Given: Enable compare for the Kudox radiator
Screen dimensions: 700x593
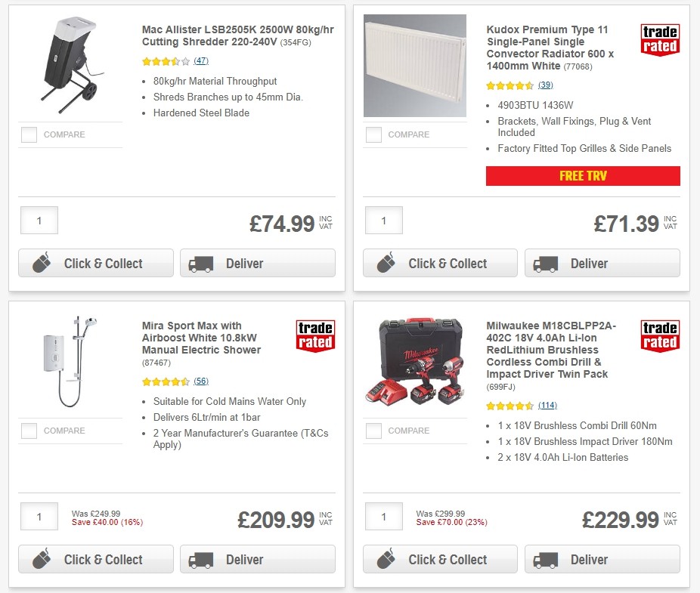Looking at the screenshot, I should (373, 134).
